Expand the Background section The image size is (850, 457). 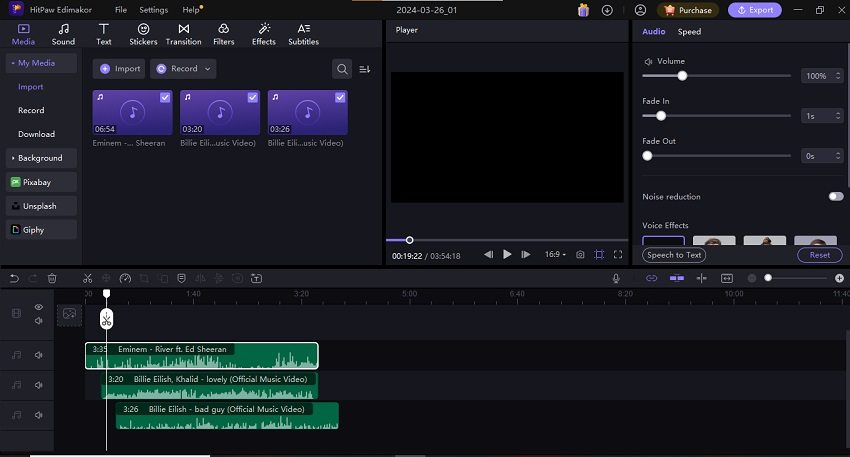(x=41, y=158)
